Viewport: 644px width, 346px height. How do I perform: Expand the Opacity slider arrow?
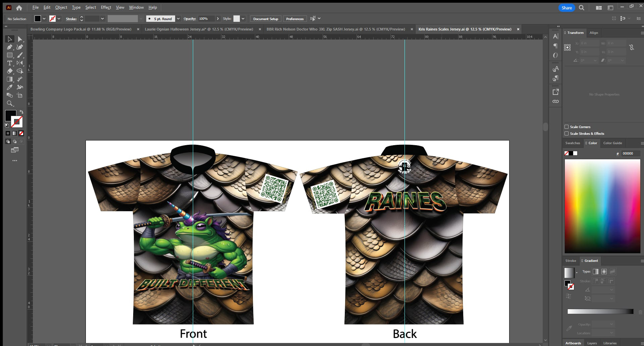pyautogui.click(x=218, y=19)
